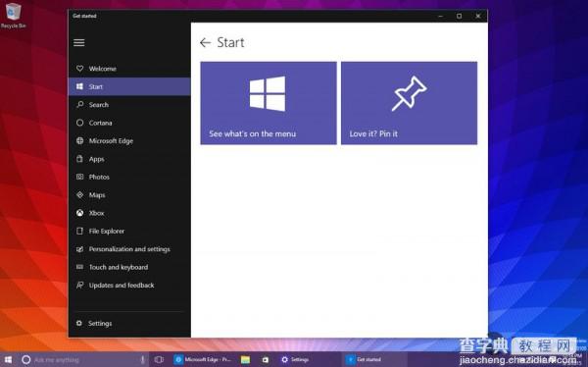Click the bag icon beside Apps
The height and width of the screenshot is (367, 588).
click(x=79, y=159)
